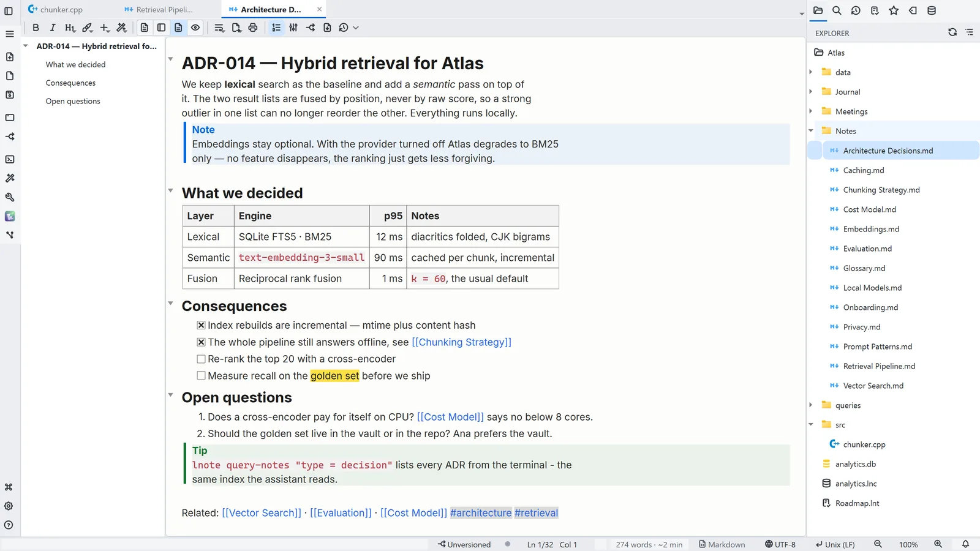This screenshot has height=551, width=980.
Task: Switch to the Retrieval Pipeline tab
Action: pyautogui.click(x=159, y=10)
